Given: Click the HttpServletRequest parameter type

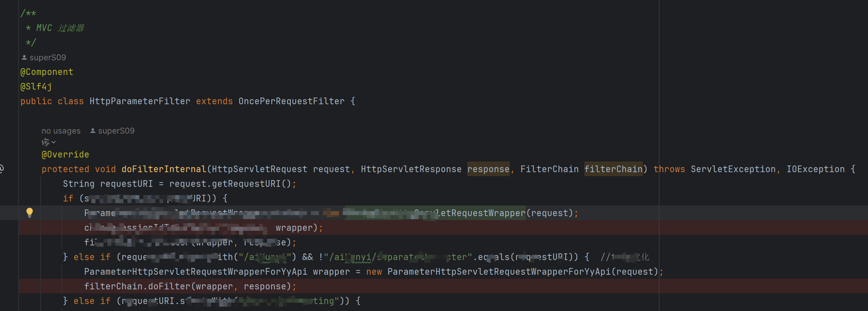Looking at the screenshot, I should coord(259,169).
